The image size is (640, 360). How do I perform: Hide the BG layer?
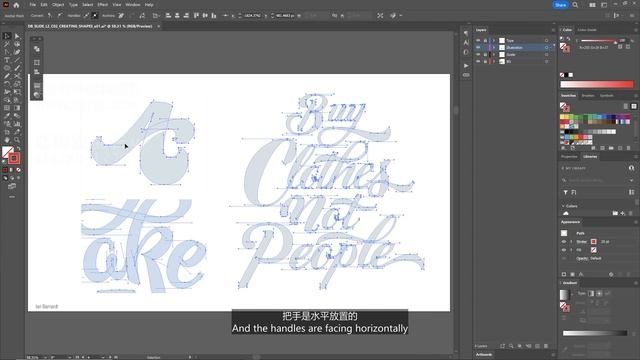pos(478,61)
